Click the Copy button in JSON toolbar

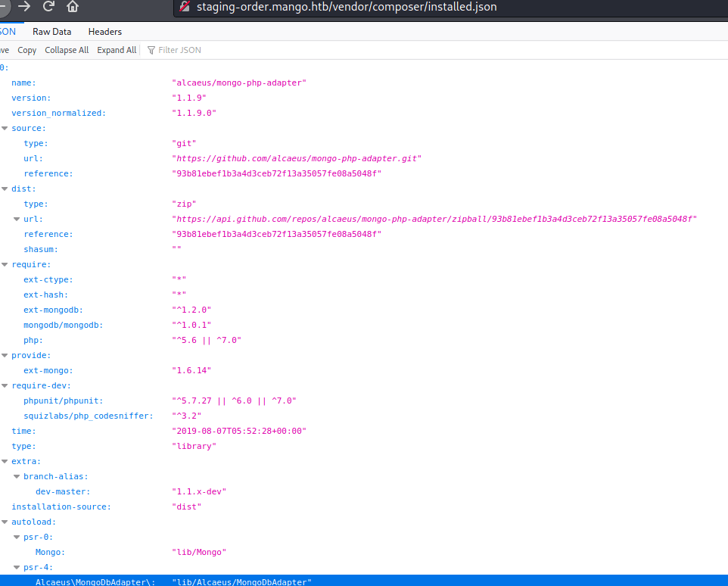point(27,50)
